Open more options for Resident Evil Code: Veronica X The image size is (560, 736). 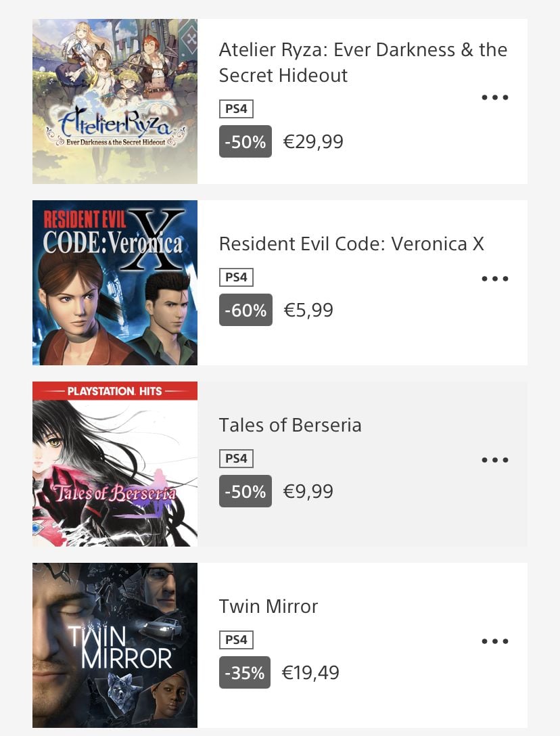point(495,279)
